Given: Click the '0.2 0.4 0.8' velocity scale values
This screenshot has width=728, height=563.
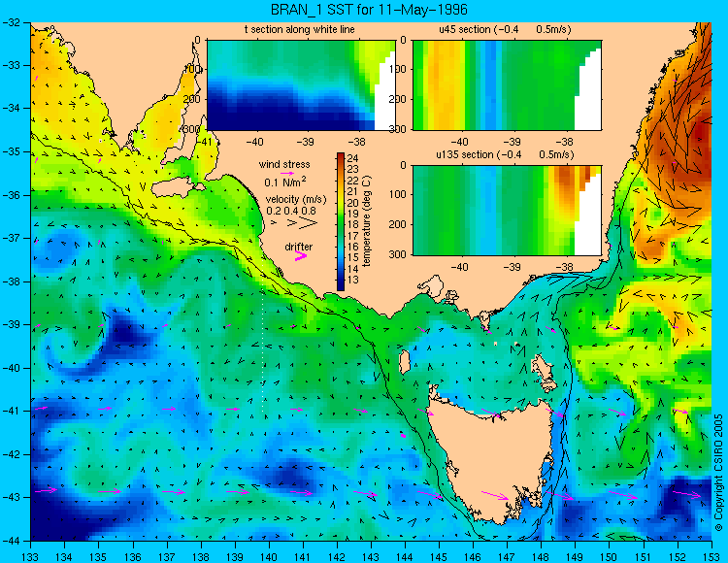Looking at the screenshot, I should [x=291, y=211].
